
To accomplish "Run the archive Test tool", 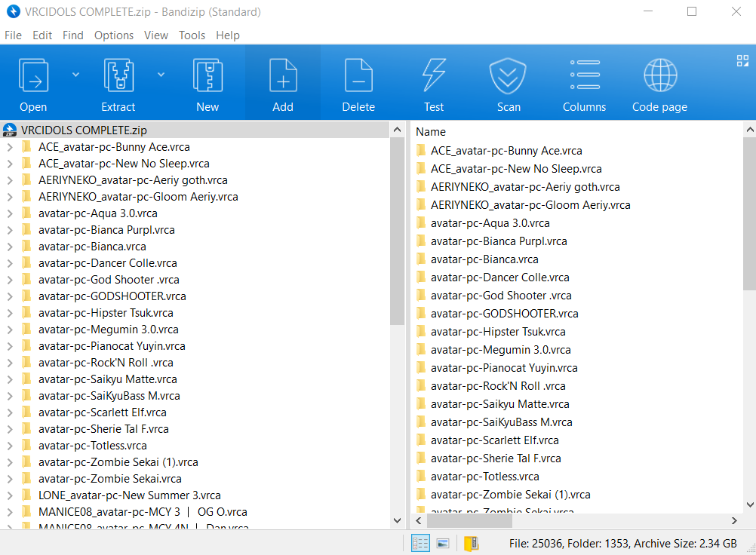I will (434, 75).
